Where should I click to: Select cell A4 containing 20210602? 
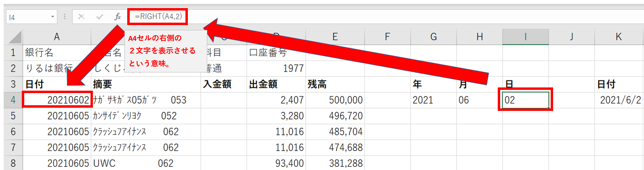click(57, 100)
